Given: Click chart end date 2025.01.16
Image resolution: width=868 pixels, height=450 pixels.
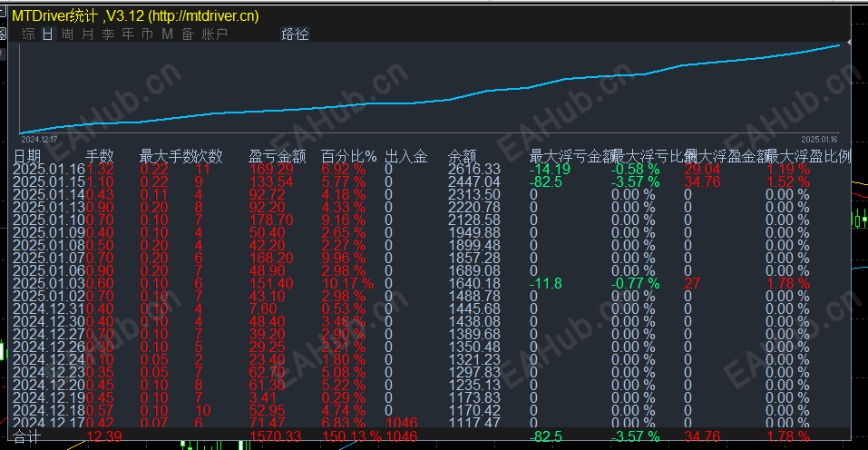Looking at the screenshot, I should (x=819, y=140).
